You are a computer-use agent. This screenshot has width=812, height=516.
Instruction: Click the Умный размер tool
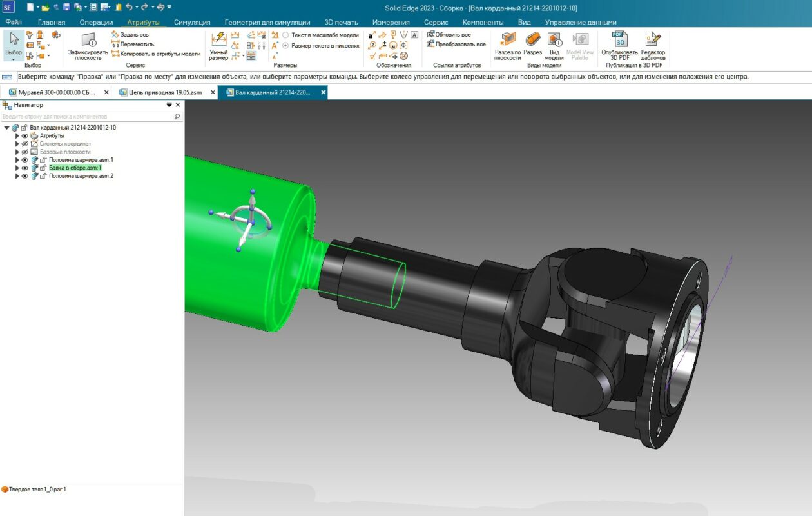(218, 46)
